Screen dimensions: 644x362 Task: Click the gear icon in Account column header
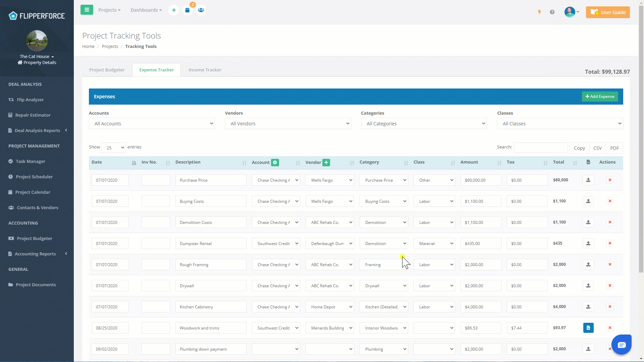pyautogui.click(x=275, y=162)
